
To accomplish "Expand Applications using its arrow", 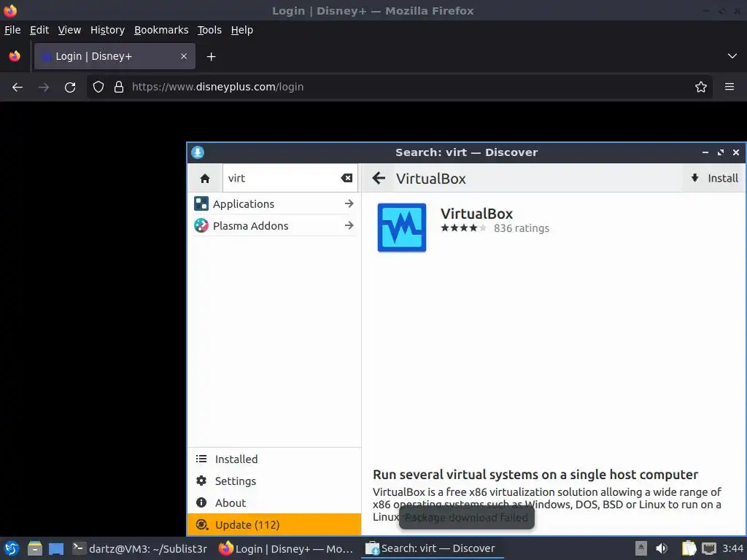I will (349, 204).
